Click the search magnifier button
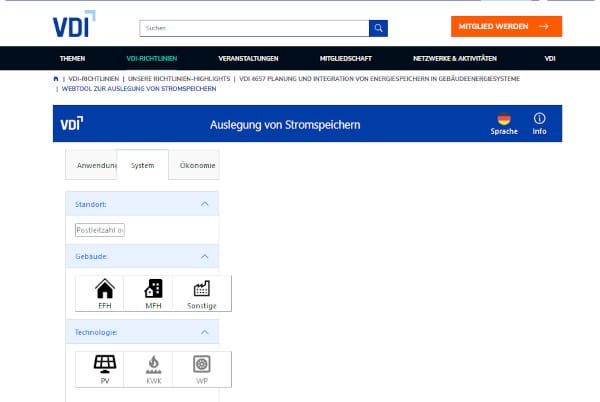600x402 pixels. click(377, 27)
